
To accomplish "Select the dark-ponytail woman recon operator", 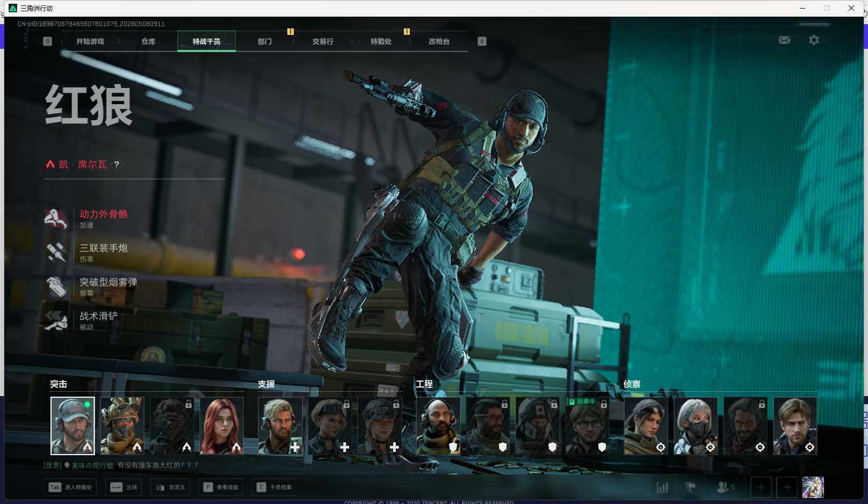I will 646,426.
